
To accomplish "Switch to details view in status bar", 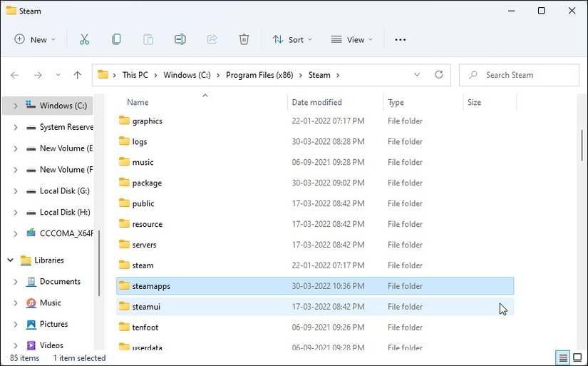I will pos(563,357).
